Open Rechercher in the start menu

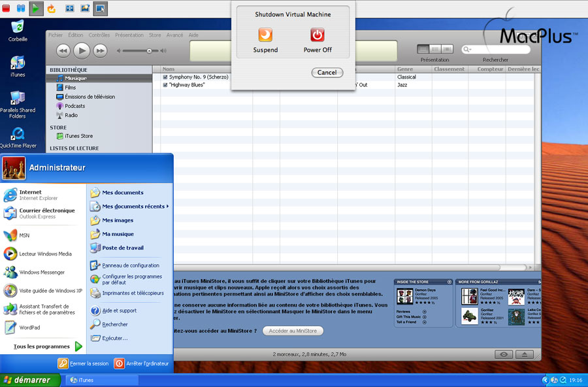point(109,324)
